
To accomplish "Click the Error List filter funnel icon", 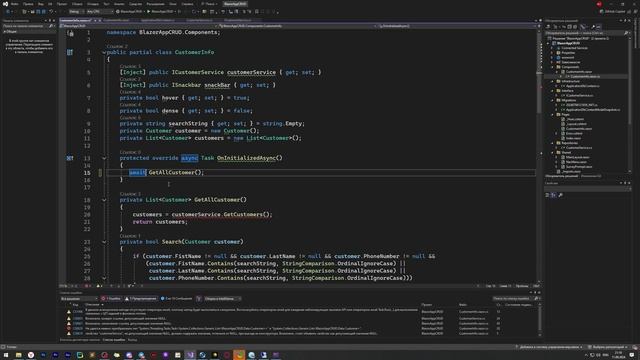I will (x=199, y=299).
